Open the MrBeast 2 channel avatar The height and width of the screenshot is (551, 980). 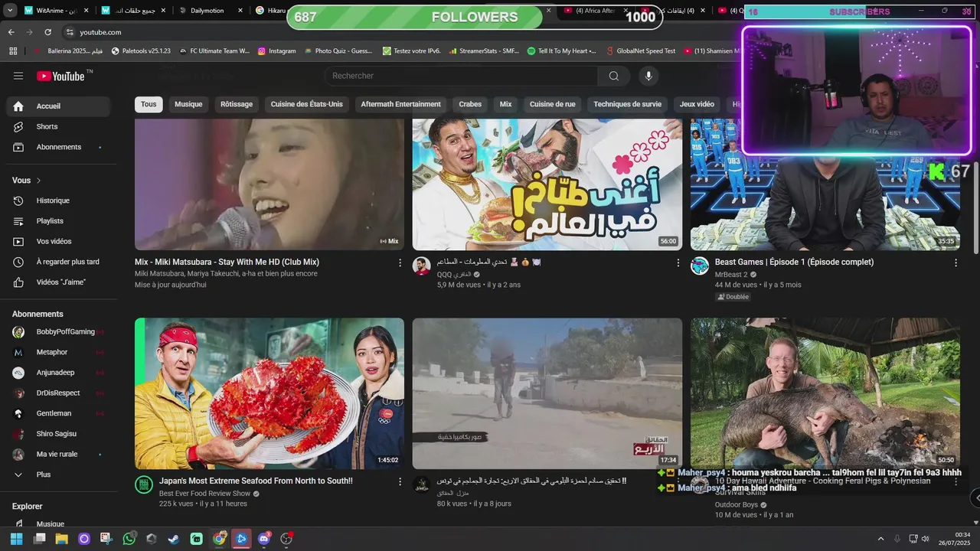700,266
